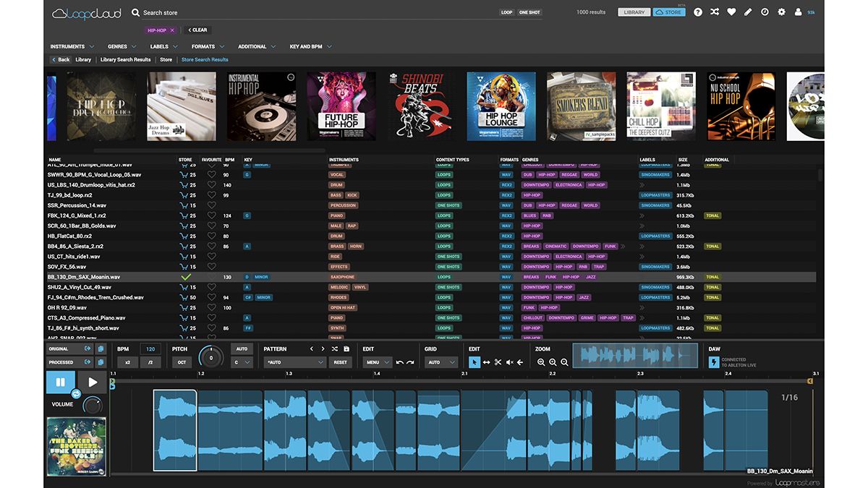Open the *AUTO pattern dropdown

tap(296, 361)
